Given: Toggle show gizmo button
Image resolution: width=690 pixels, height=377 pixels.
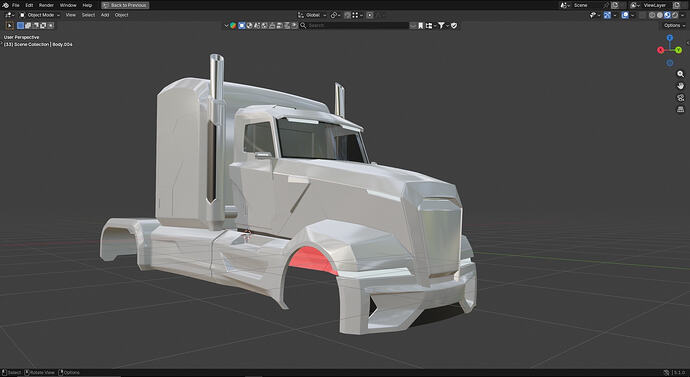Looking at the screenshot, I should [x=607, y=15].
